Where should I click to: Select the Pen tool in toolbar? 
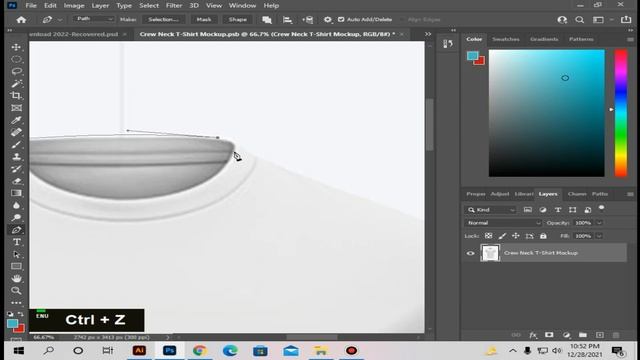[x=16, y=230]
